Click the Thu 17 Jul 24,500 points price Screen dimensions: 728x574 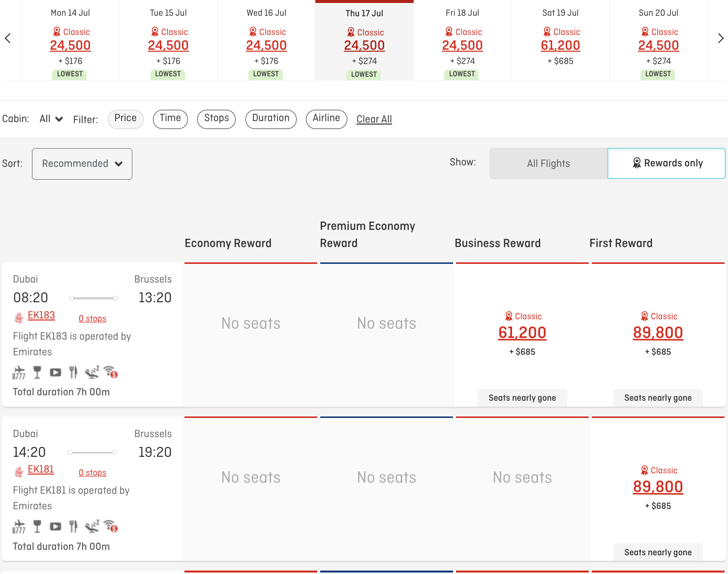click(x=364, y=45)
